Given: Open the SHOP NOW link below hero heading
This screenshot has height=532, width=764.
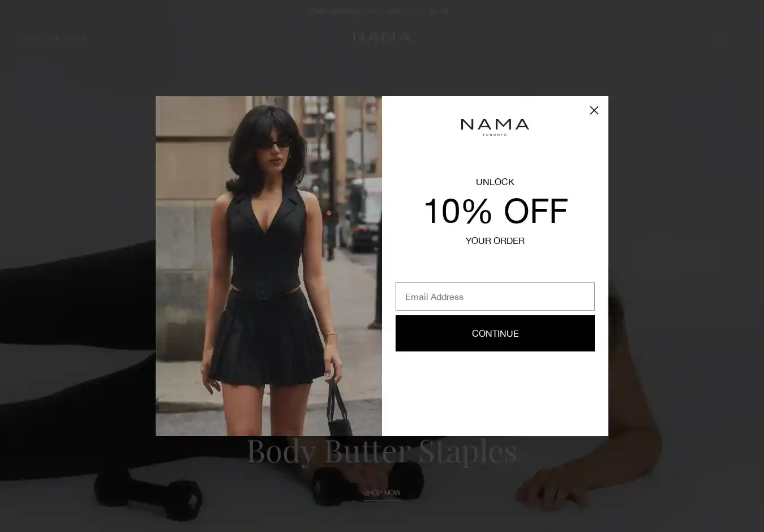Looking at the screenshot, I should click(382, 493).
